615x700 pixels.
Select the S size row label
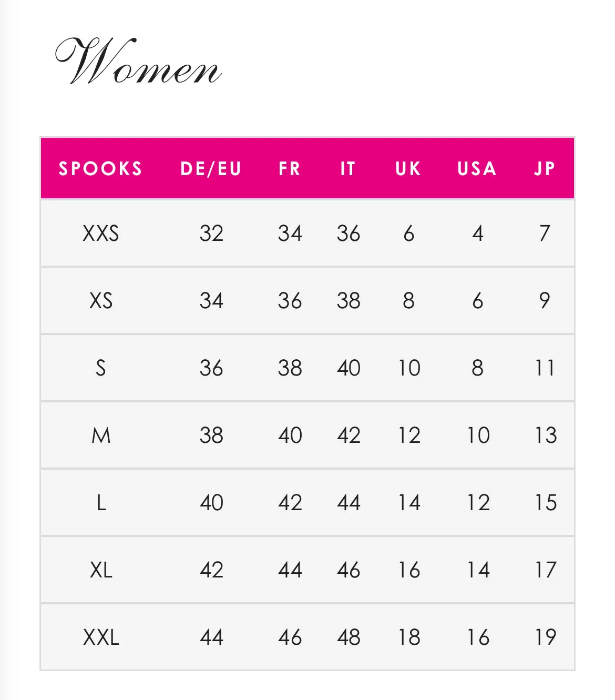pos(101,368)
